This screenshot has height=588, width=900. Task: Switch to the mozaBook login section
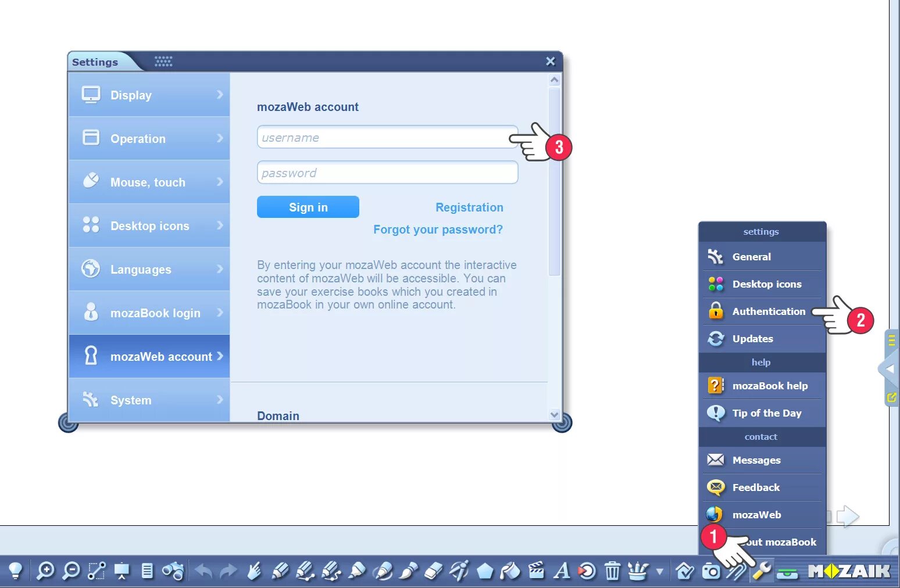click(x=148, y=313)
